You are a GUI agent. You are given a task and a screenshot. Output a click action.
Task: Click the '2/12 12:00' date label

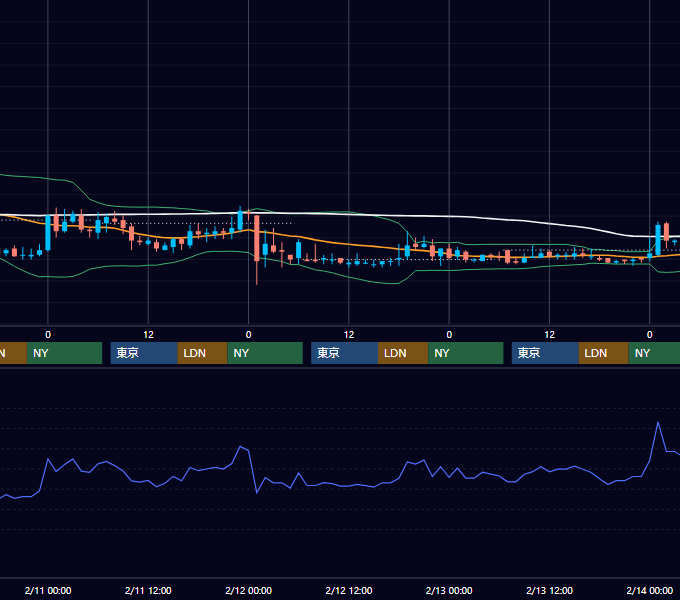click(349, 590)
